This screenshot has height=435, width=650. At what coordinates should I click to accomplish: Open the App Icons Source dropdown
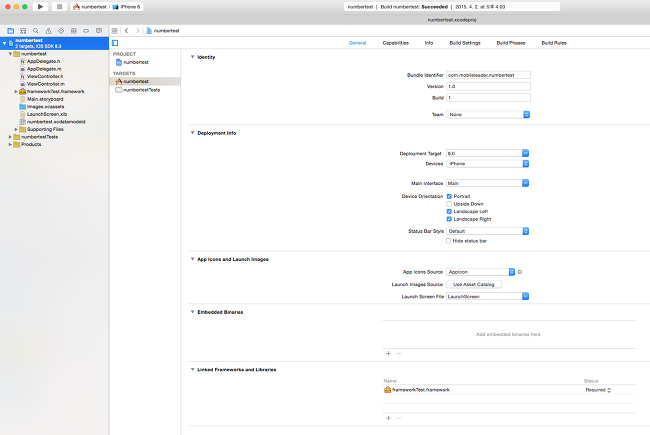click(481, 272)
